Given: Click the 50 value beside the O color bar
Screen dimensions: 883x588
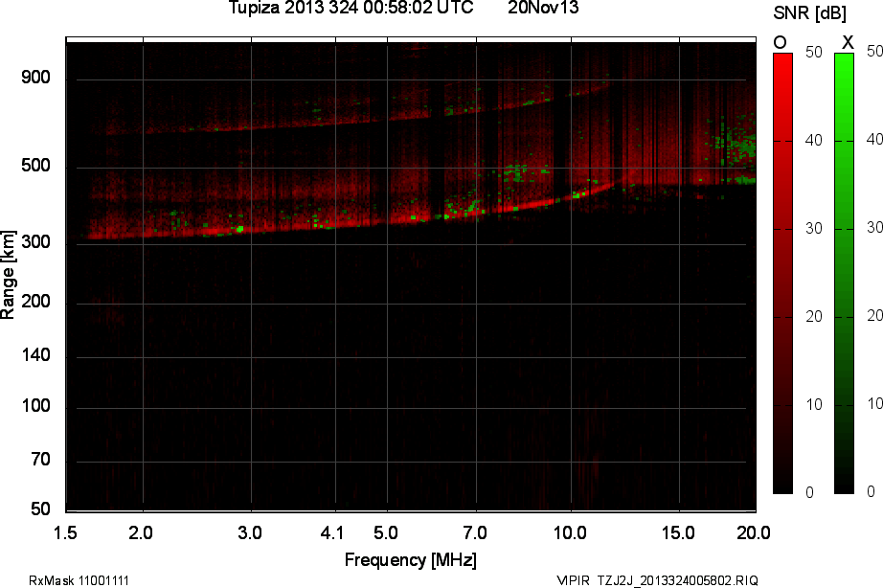Looking at the screenshot, I should point(814,53).
